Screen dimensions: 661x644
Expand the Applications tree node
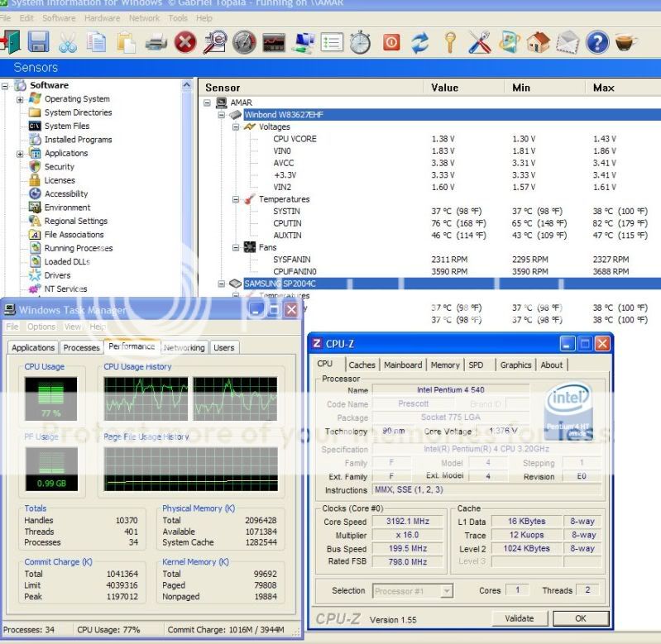[20, 154]
